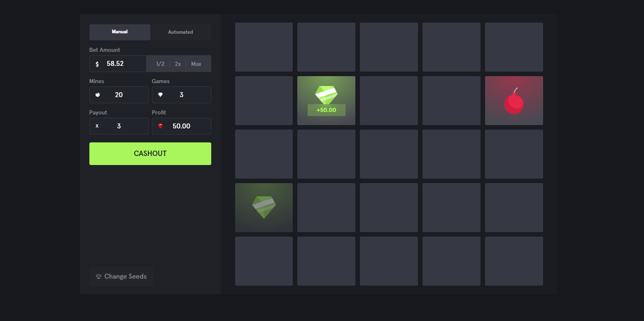Reveal the top-left unopened tile
644x321 pixels.
(x=264, y=47)
